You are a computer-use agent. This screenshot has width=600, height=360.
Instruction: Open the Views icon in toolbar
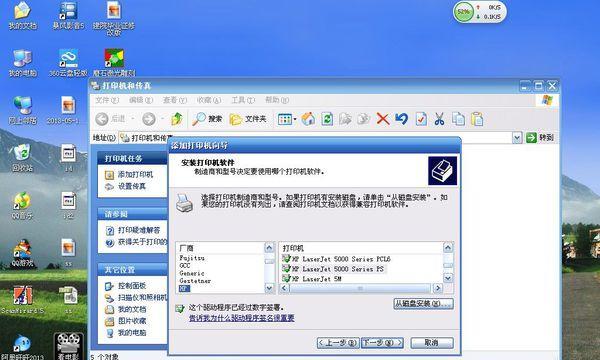click(285, 119)
